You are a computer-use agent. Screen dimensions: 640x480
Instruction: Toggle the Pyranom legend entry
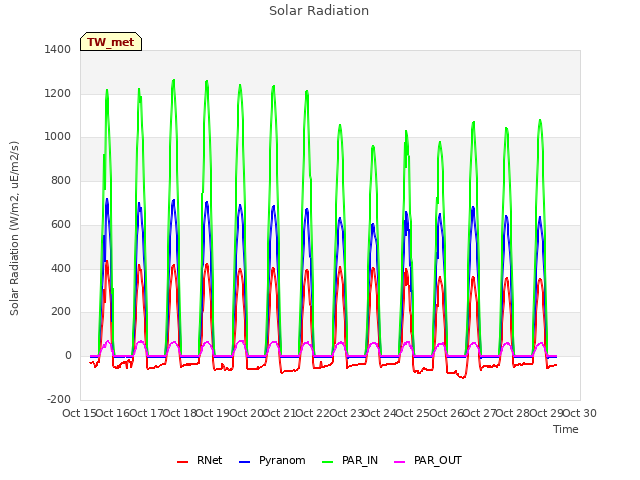[272, 460]
